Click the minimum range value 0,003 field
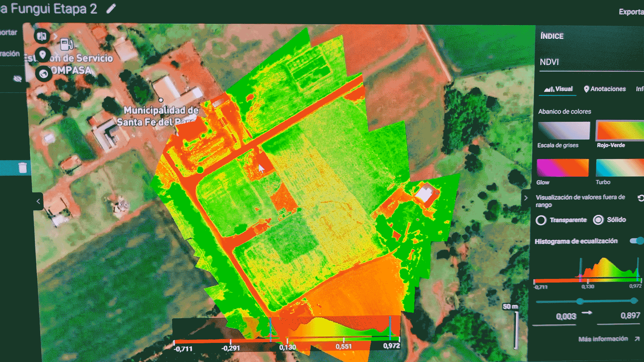644x362 pixels. tap(566, 316)
